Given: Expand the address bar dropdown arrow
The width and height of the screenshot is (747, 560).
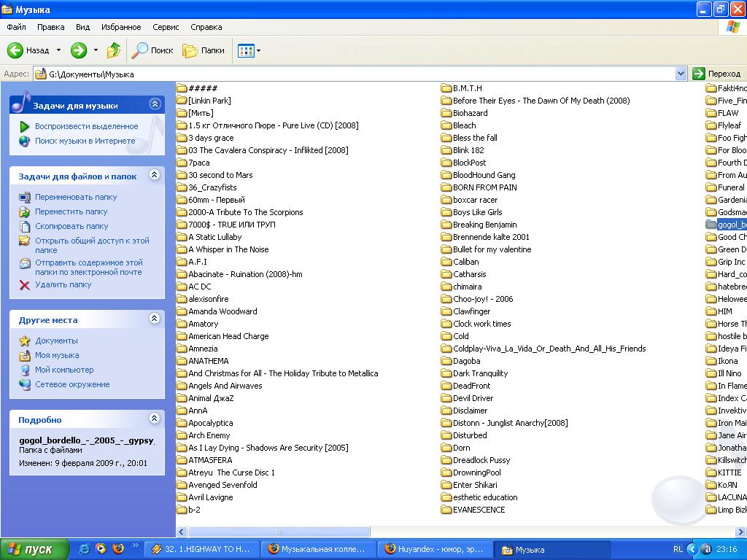Looking at the screenshot, I should pos(681,74).
